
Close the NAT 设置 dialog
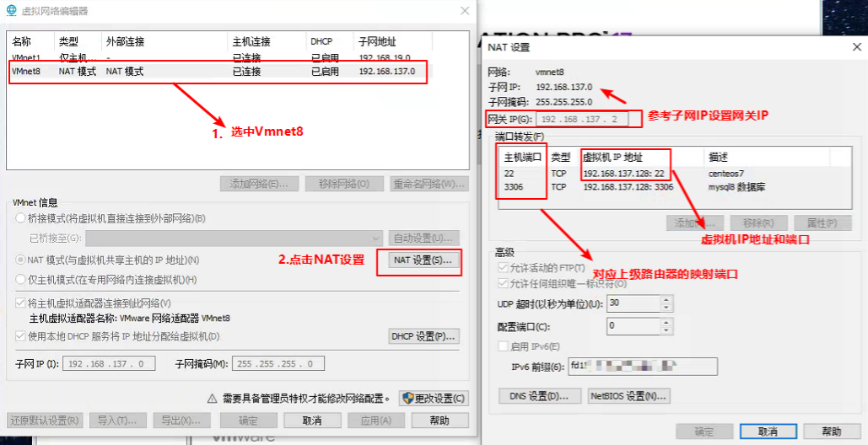coord(856,47)
